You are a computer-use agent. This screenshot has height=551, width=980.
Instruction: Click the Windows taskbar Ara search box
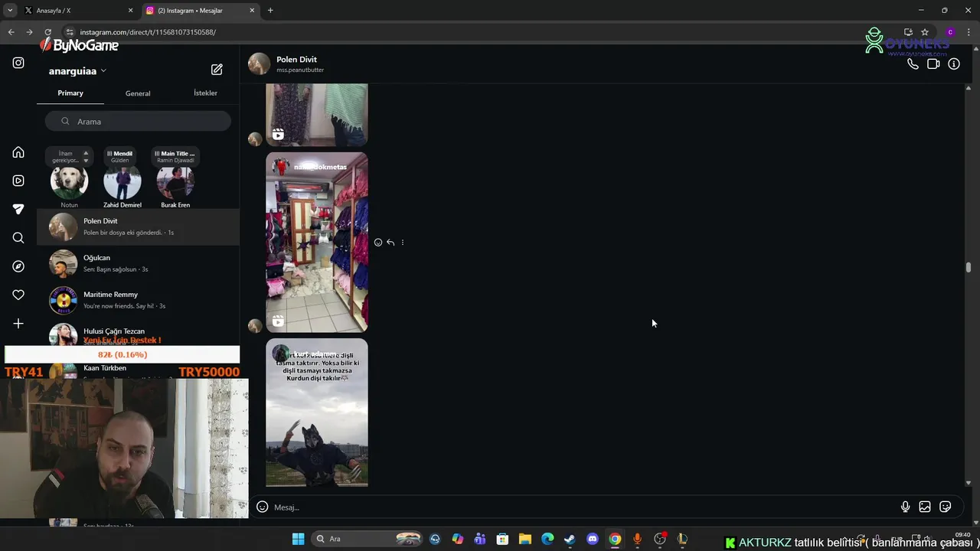tap(367, 539)
